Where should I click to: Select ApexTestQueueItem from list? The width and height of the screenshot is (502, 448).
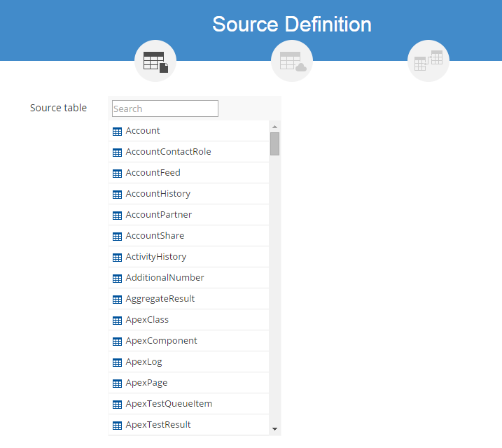(169, 404)
